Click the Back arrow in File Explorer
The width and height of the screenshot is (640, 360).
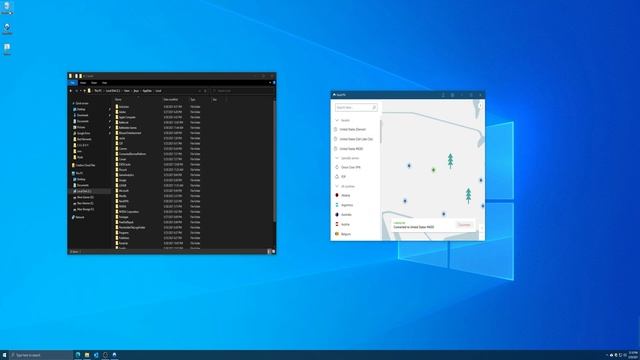(x=71, y=91)
